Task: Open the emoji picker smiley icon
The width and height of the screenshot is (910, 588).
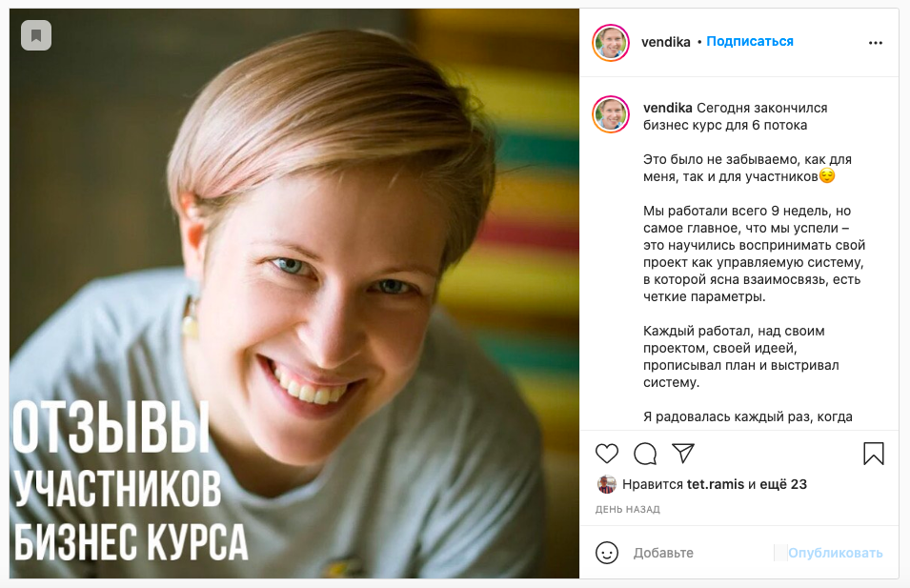Action: click(607, 553)
